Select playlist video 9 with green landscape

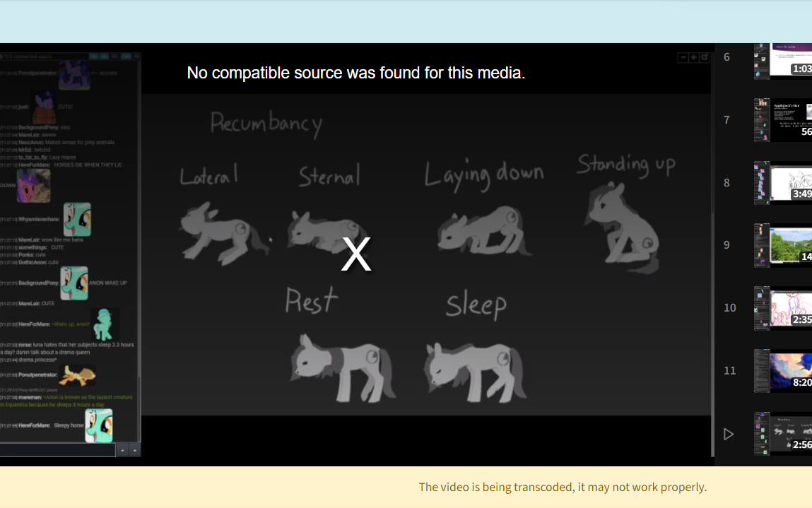pos(783,245)
